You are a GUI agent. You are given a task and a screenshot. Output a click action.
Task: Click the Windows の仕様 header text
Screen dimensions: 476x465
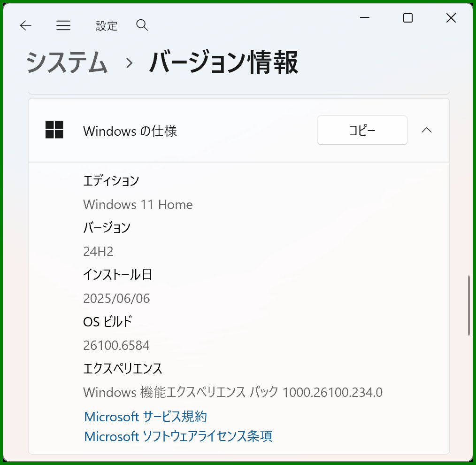(x=130, y=131)
